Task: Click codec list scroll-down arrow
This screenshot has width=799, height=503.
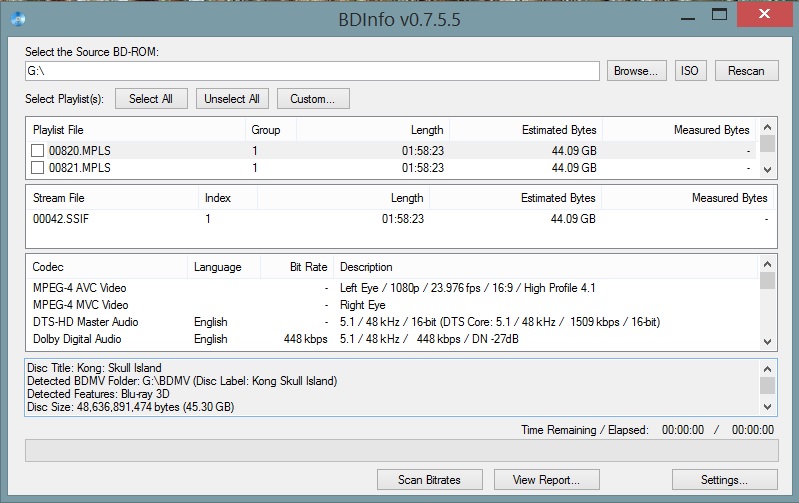Action: tap(767, 342)
